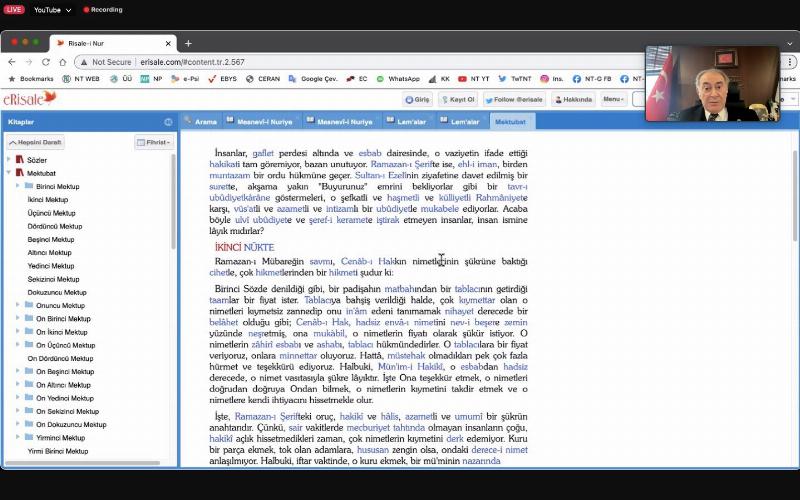Open the NT WEB bookmark

81,79
